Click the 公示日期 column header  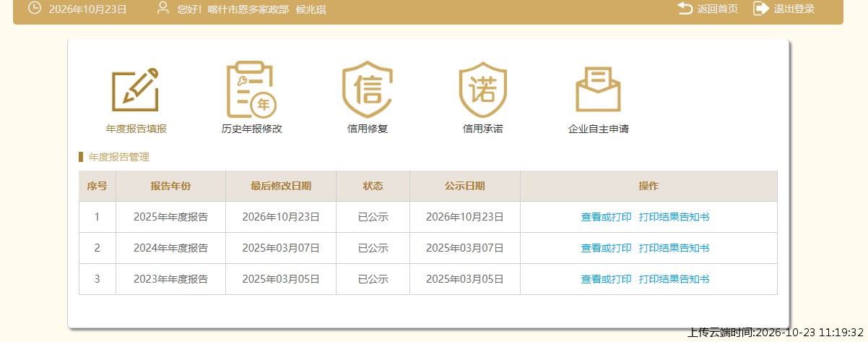click(465, 186)
